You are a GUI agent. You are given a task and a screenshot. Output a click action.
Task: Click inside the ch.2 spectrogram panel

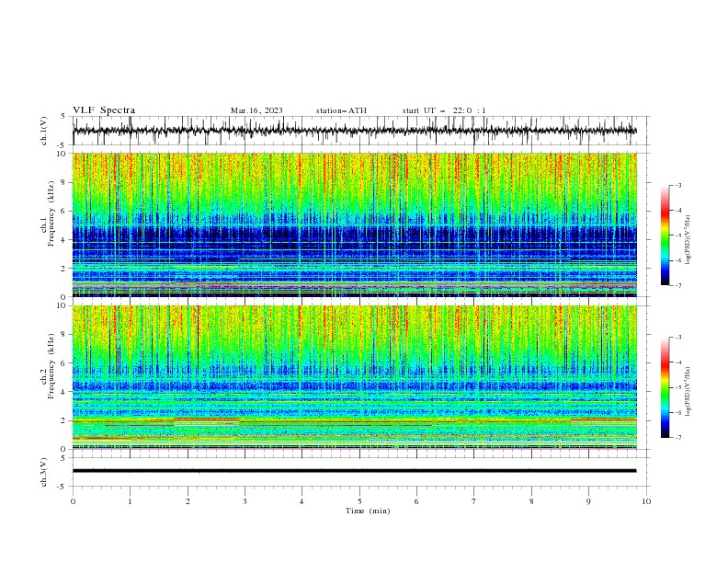point(354,377)
